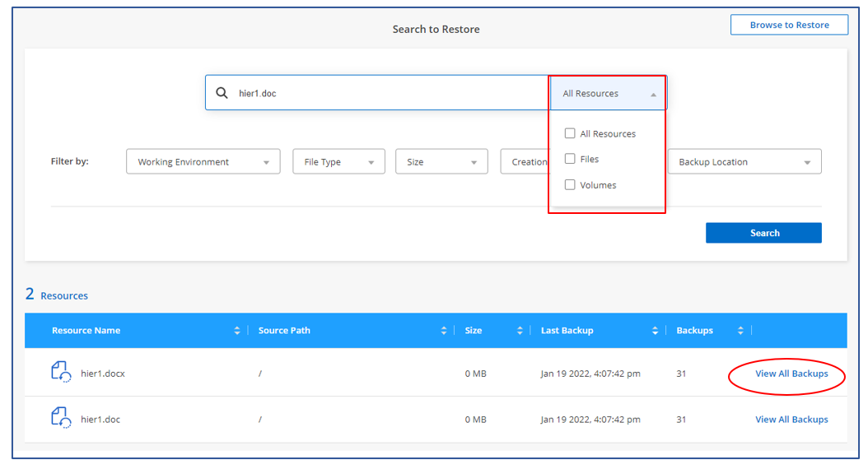This screenshot has width=868, height=469.
Task: Sort by Source Path column arrows
Action: [443, 330]
